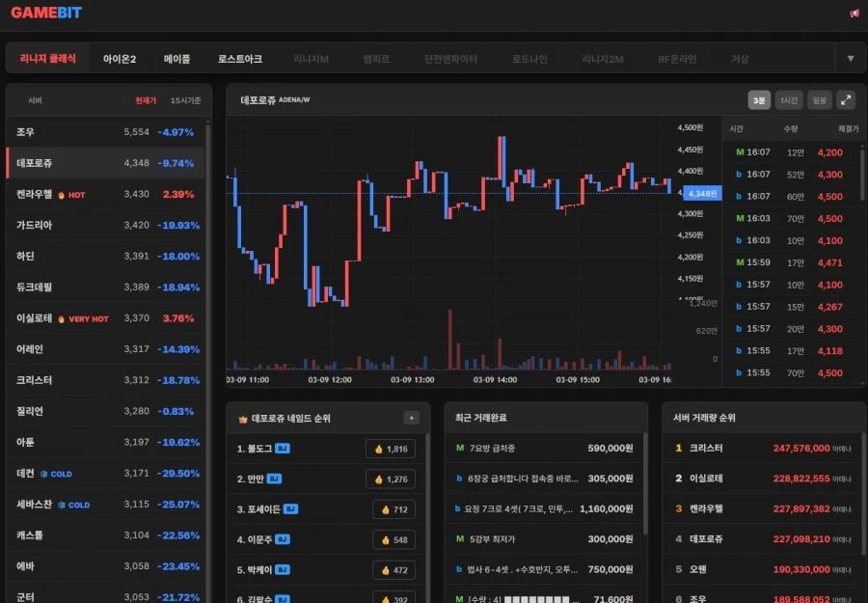Screen dimensions: 868x603
Task: Click the 16:07 12만 4,200 trade row
Action: point(792,152)
